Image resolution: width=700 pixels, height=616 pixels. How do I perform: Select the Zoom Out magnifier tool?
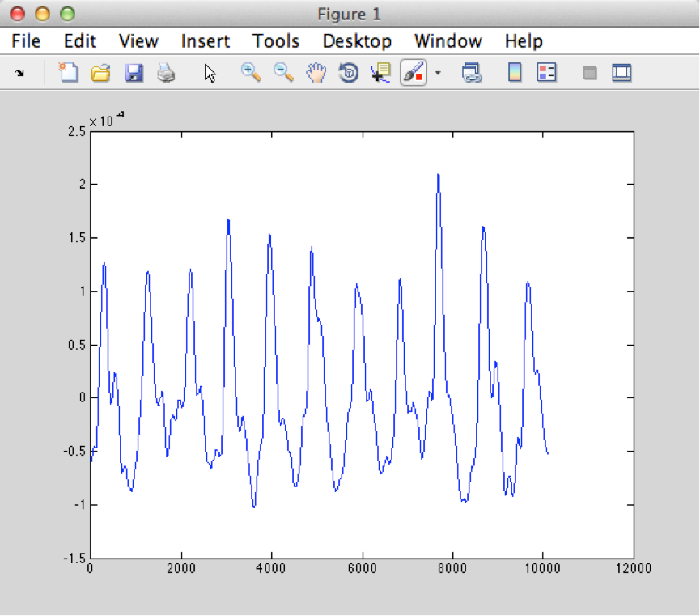coord(283,73)
